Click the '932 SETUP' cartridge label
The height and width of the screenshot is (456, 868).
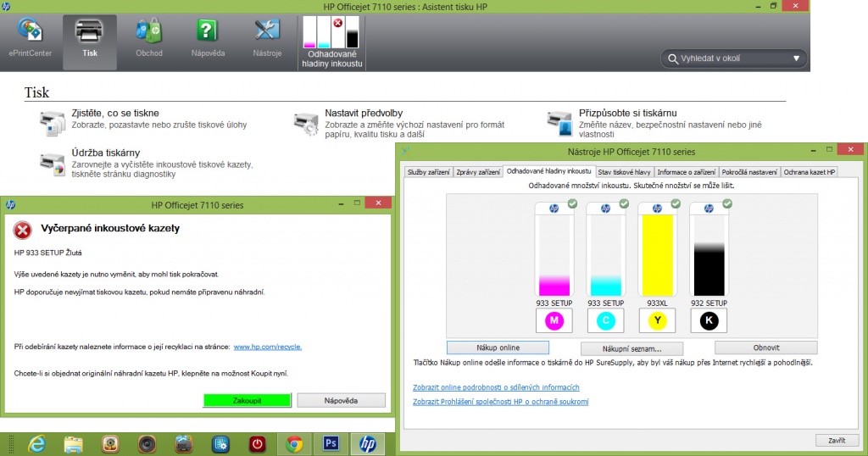(x=709, y=303)
